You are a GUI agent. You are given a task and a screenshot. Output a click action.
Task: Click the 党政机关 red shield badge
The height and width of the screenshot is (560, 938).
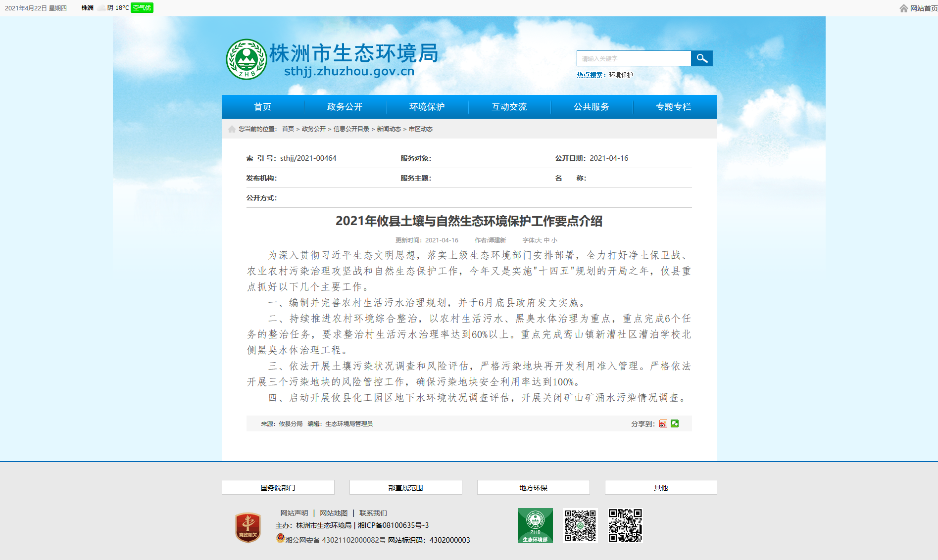point(248,527)
